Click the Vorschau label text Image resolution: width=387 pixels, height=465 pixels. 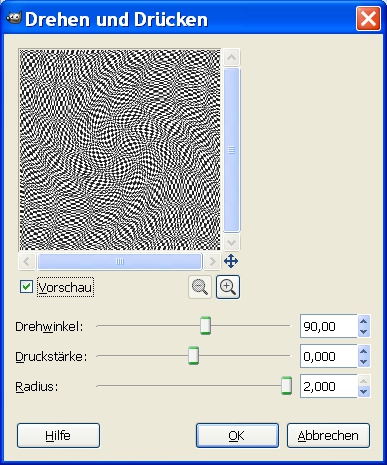[65, 287]
